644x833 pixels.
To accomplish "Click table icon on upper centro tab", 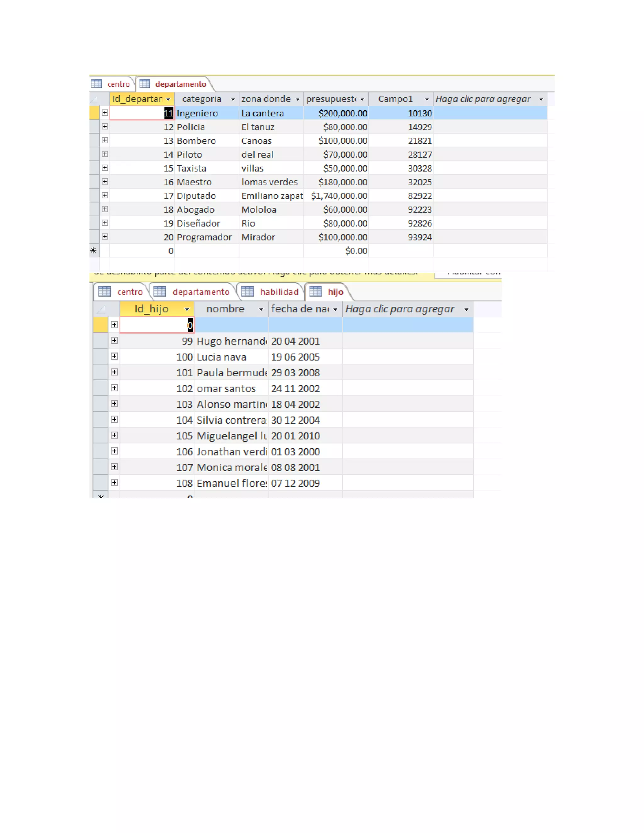I will point(97,84).
